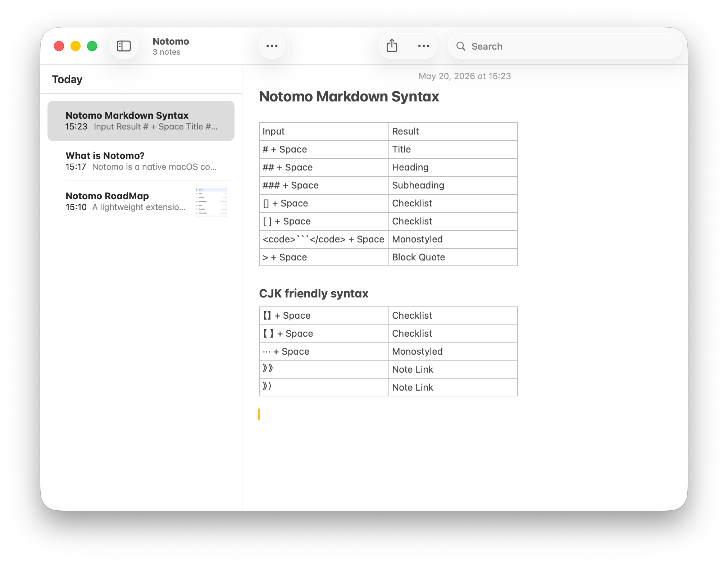Click the '【】 + Space' cell
Viewport: 728px width, 564px height.
[x=324, y=316]
